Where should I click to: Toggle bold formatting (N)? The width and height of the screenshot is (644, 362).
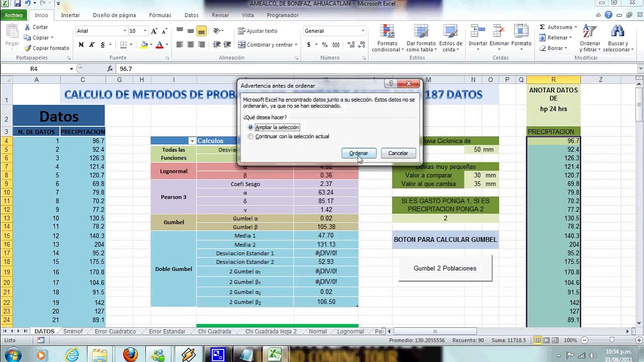[x=81, y=45]
